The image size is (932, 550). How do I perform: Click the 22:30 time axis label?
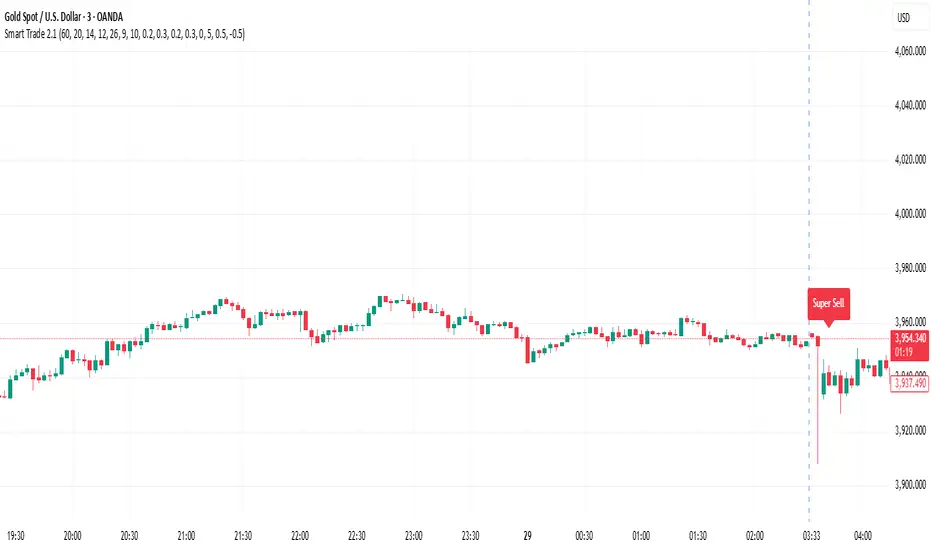pyautogui.click(x=358, y=535)
